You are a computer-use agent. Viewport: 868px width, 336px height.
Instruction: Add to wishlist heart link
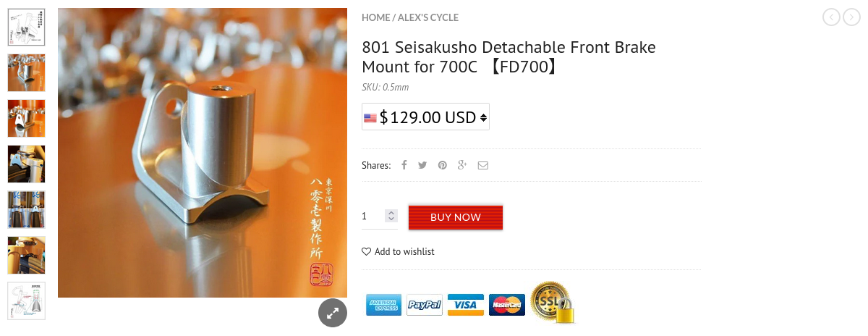point(398,252)
